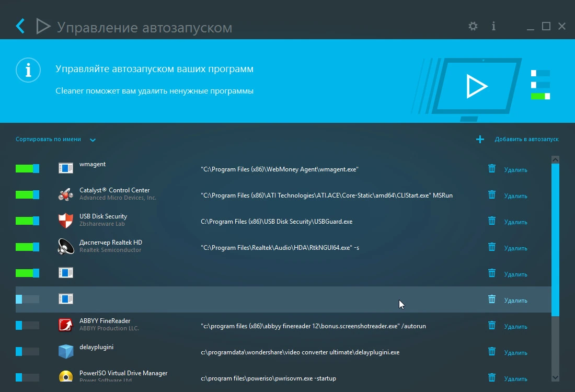Turn off the green toggle in the unnamed row
Image resolution: width=575 pixels, height=392 pixels.
pos(28,273)
